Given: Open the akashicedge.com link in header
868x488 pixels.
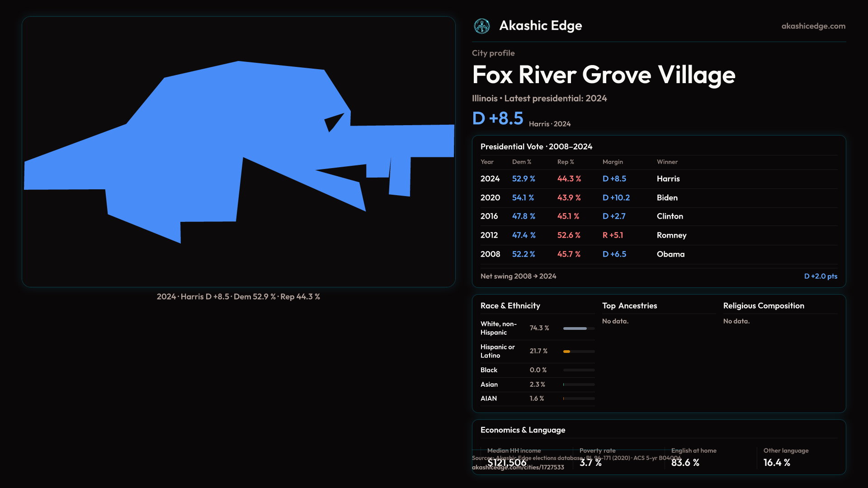Looking at the screenshot, I should (813, 26).
